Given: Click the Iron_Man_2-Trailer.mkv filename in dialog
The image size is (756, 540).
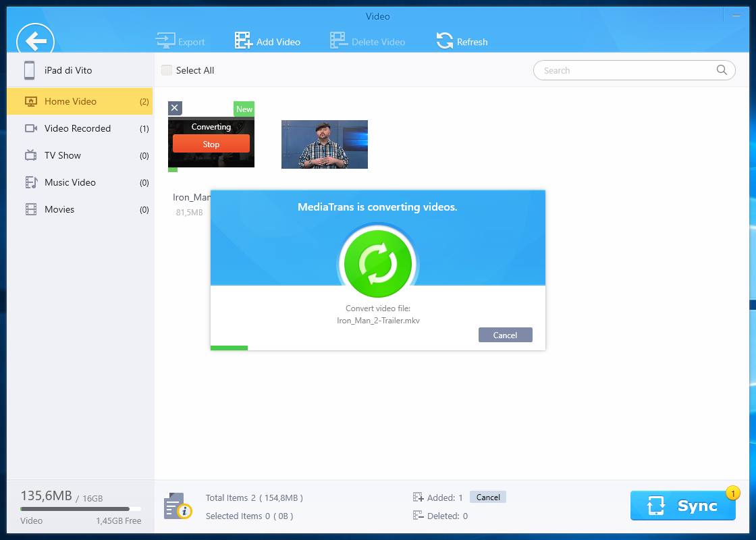Looking at the screenshot, I should (x=379, y=320).
